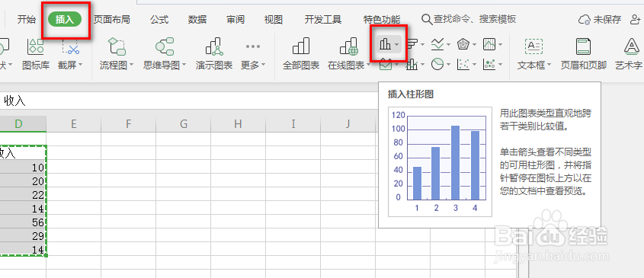
Task: Expand the line chart dropdown arrow
Action: (x=448, y=44)
